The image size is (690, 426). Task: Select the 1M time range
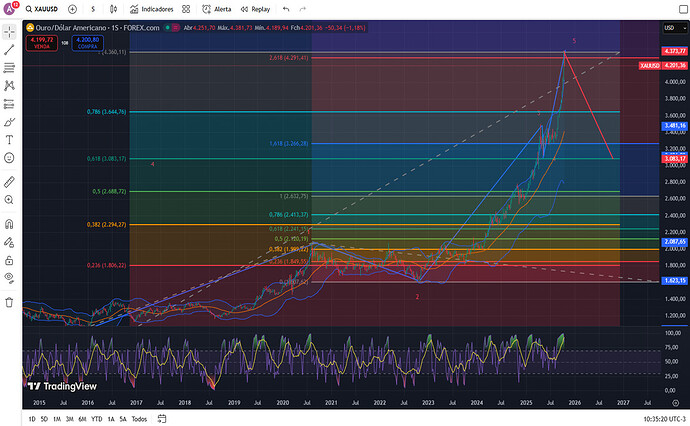point(57,419)
